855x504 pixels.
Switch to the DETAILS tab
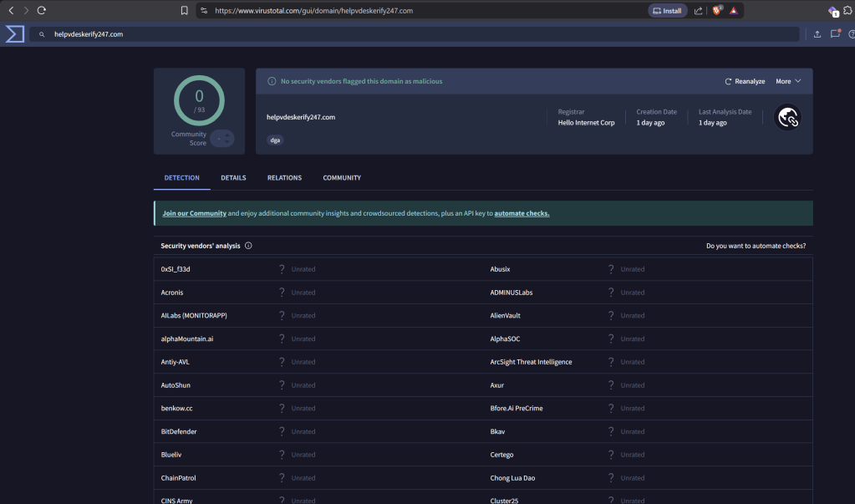233,178
